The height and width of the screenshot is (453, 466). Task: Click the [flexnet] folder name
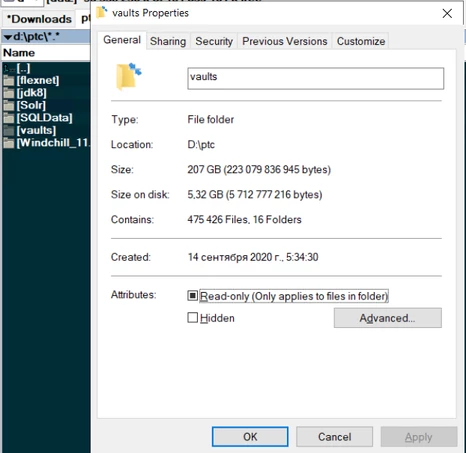pyautogui.click(x=38, y=80)
